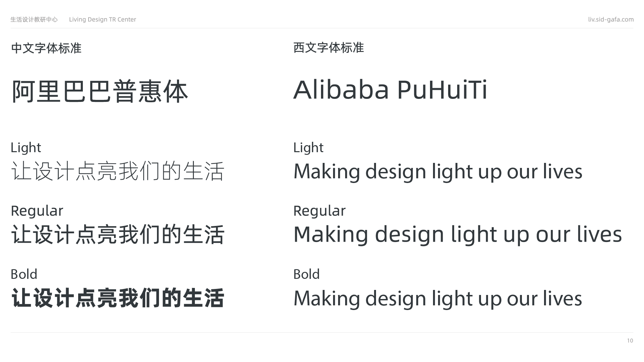Click the Light label in Western column

(x=308, y=147)
